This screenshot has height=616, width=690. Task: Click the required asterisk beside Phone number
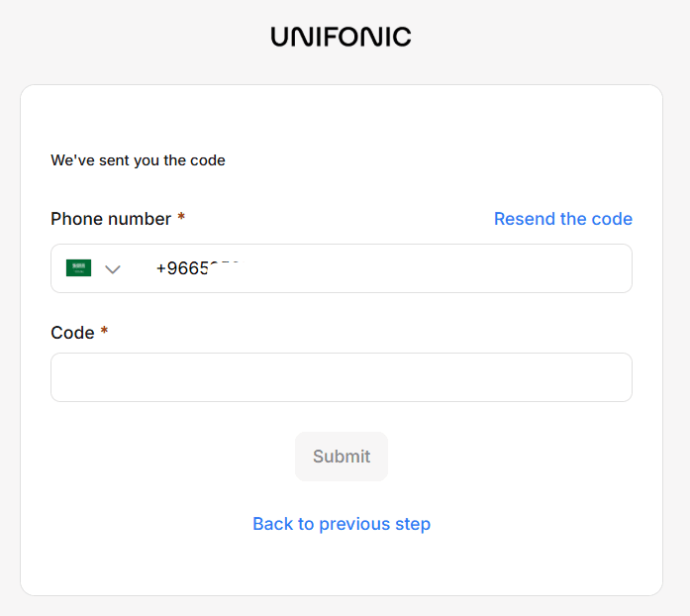(x=181, y=218)
